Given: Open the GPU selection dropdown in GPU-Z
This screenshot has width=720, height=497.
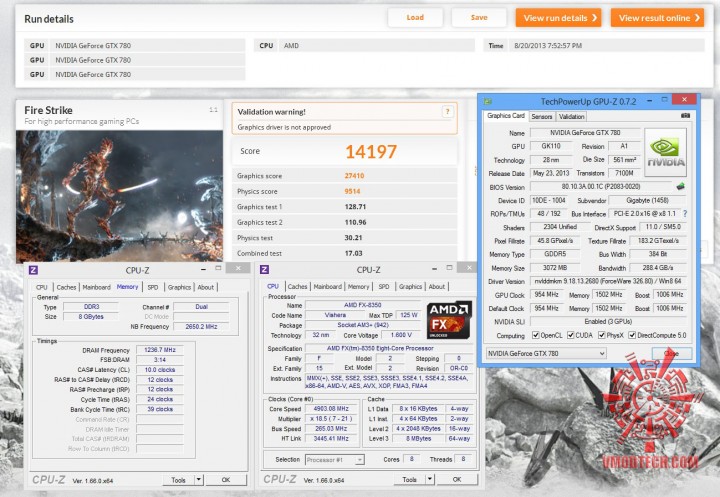Looking at the screenshot, I should (546, 353).
